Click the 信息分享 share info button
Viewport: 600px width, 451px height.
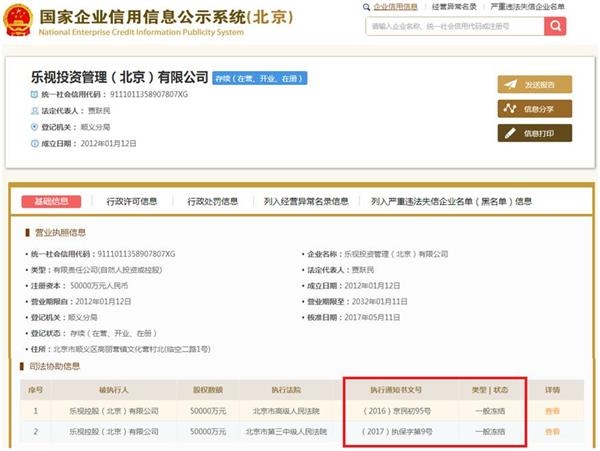[534, 108]
